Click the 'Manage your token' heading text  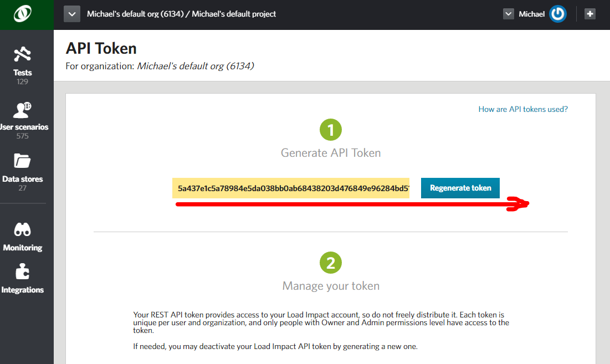click(331, 286)
